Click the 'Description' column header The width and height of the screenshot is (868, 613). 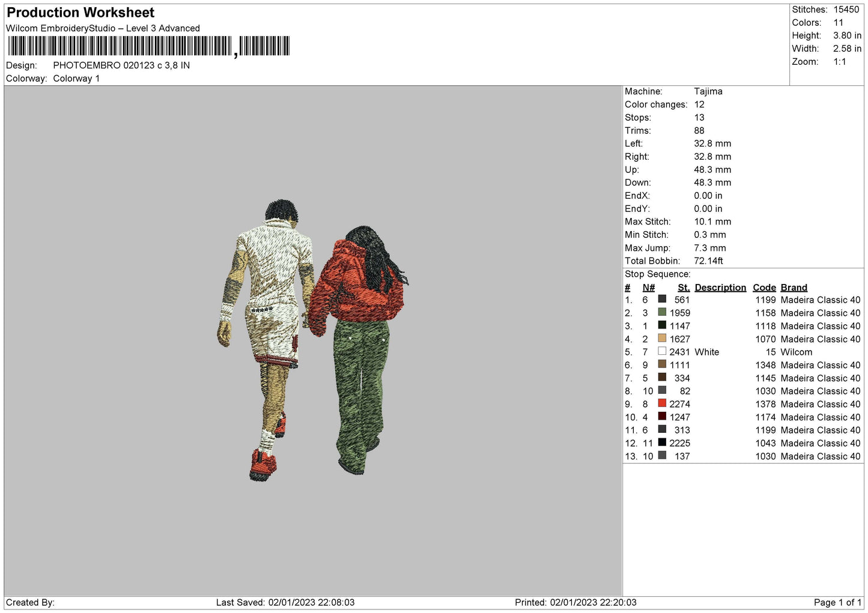[x=720, y=288]
